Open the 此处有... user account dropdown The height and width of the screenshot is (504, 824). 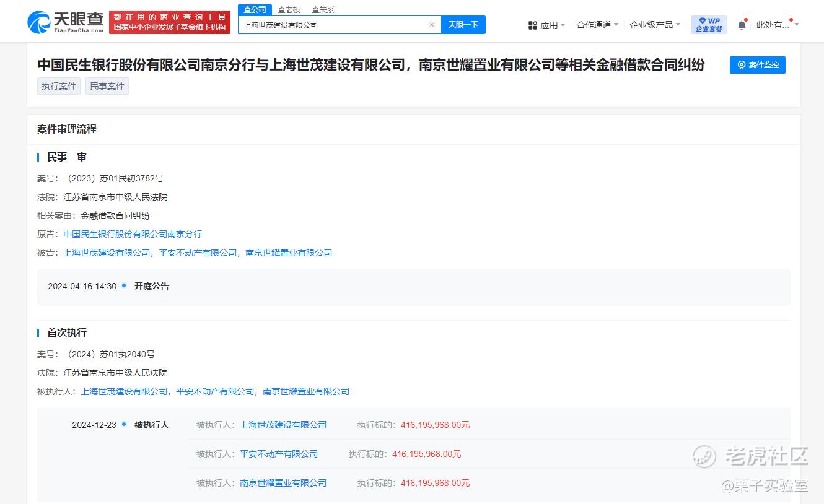[x=777, y=25]
